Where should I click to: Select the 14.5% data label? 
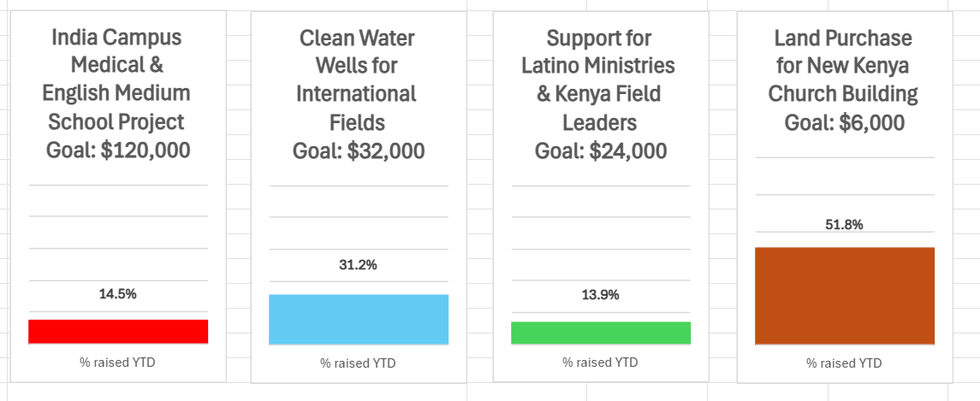118,293
